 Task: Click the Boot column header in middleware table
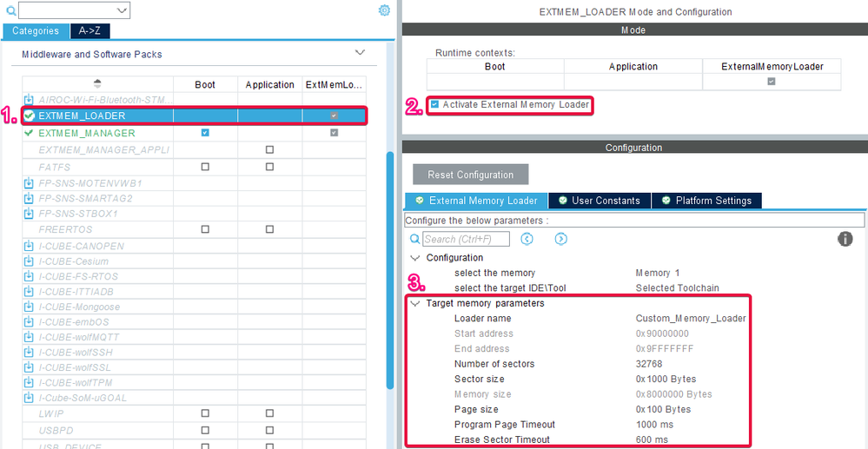(x=205, y=85)
